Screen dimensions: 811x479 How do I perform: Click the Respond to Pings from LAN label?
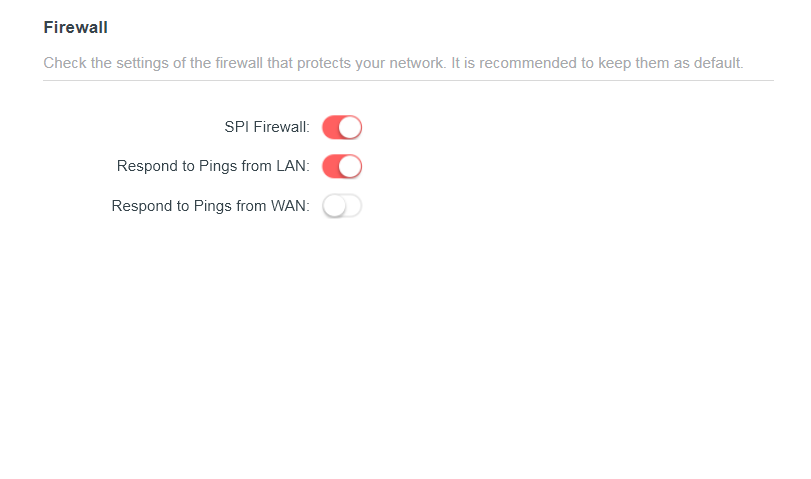[213, 166]
